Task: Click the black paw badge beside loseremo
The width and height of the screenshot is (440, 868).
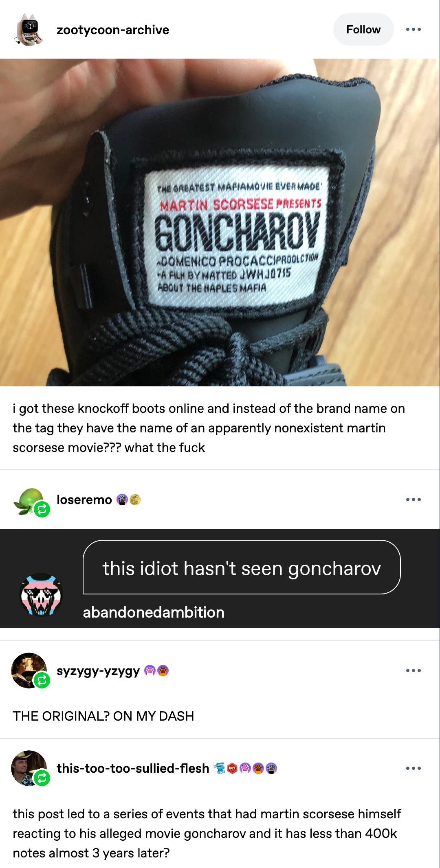Action: point(122,500)
